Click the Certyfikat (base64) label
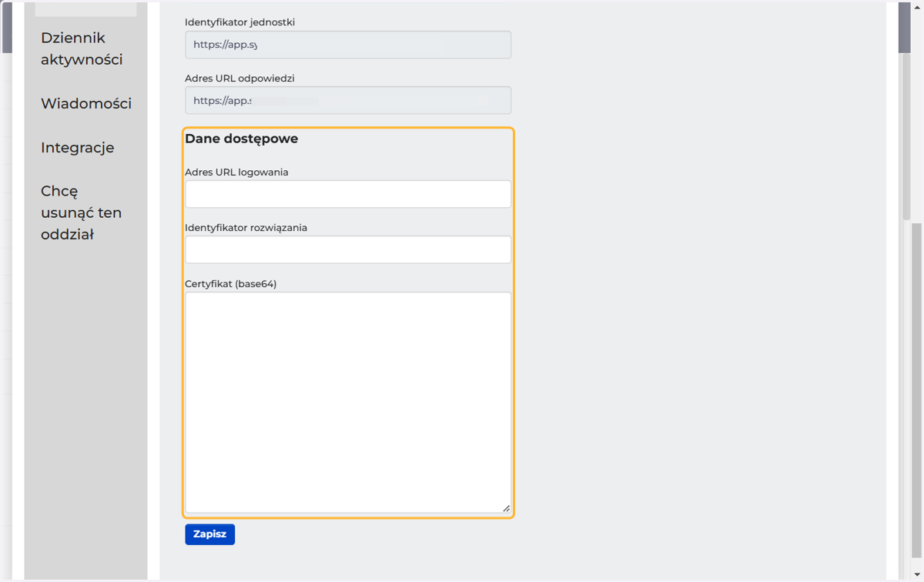 (x=230, y=283)
